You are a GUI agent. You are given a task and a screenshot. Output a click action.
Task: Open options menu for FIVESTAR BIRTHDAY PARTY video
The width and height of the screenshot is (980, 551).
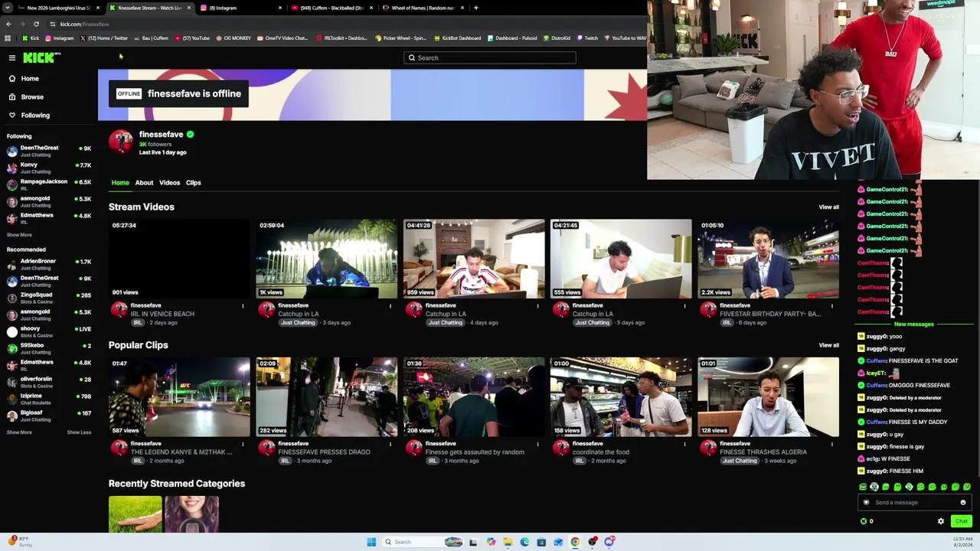coord(832,306)
